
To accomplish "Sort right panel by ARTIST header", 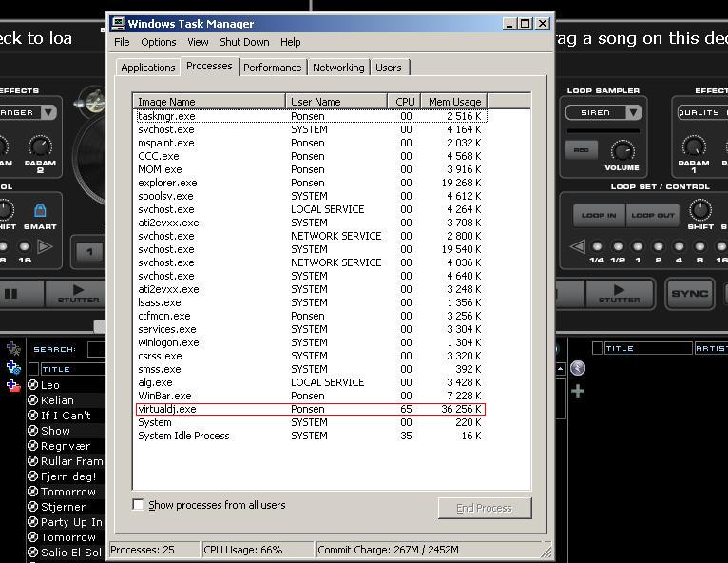I will [711, 348].
